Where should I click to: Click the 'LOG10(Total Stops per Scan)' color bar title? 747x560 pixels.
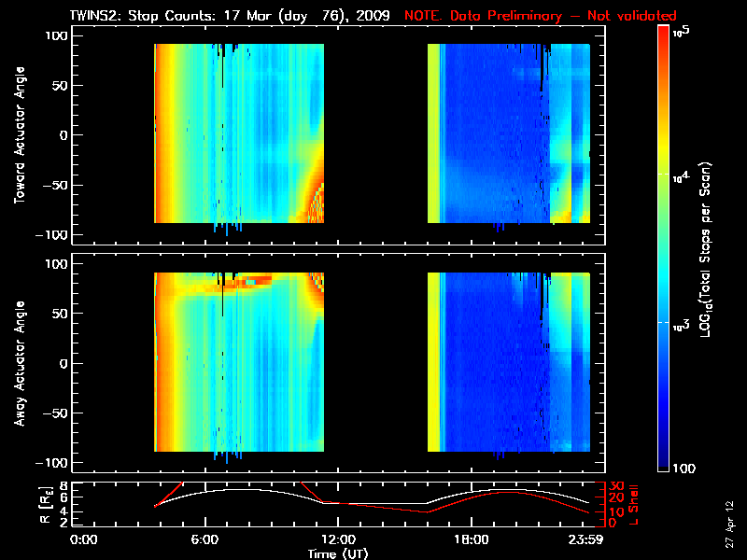(706, 250)
